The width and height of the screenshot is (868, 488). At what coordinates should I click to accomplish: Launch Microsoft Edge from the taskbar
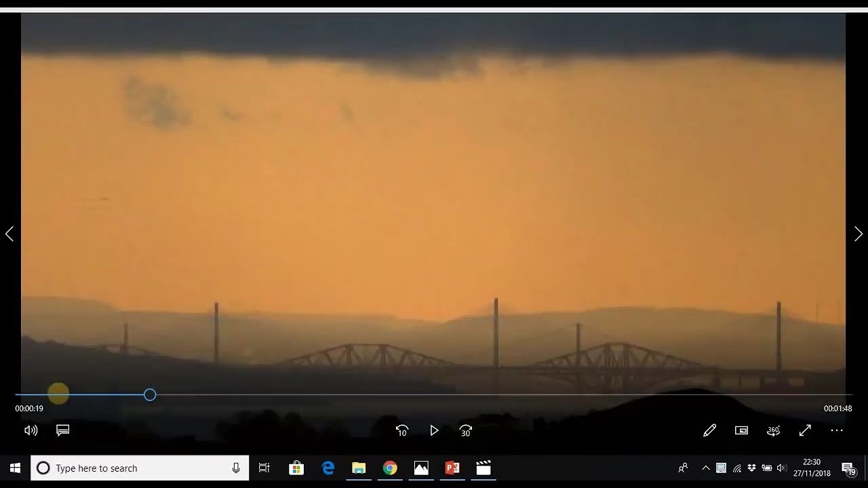328,468
